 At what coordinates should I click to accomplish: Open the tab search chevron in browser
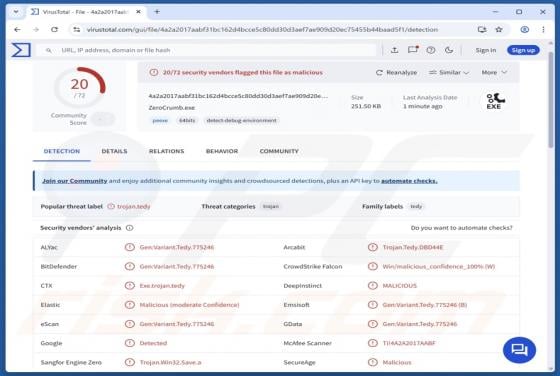[16, 12]
